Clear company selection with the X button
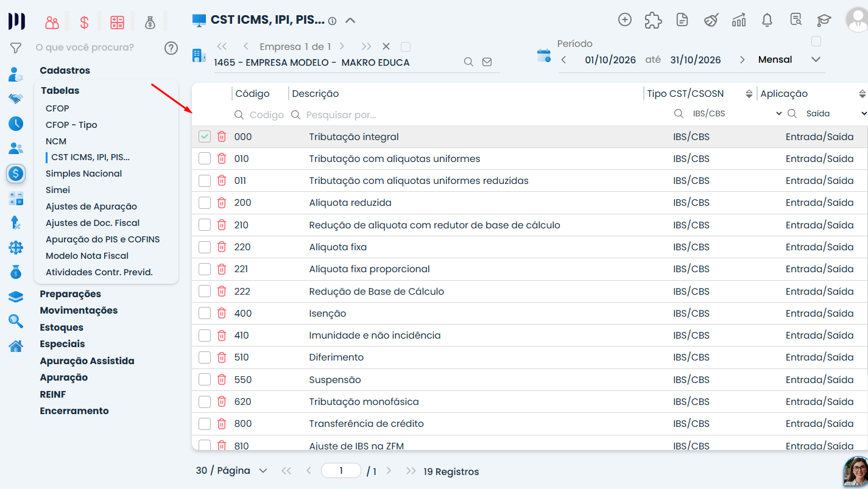 click(x=386, y=46)
